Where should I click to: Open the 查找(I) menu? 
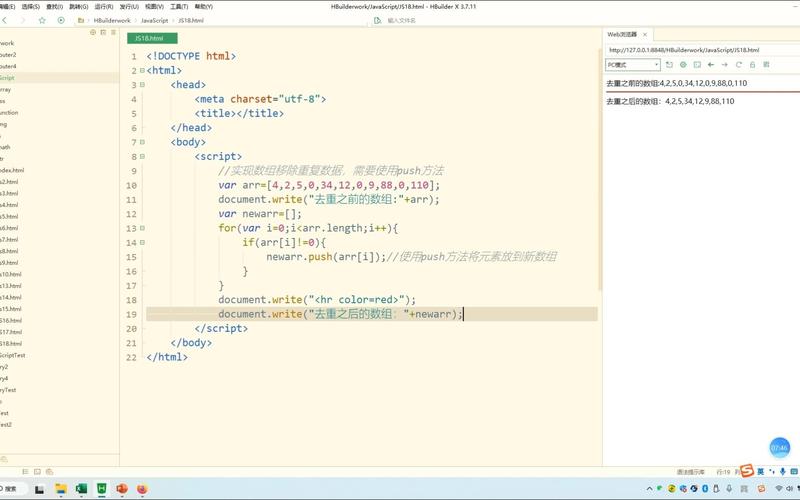point(55,7)
